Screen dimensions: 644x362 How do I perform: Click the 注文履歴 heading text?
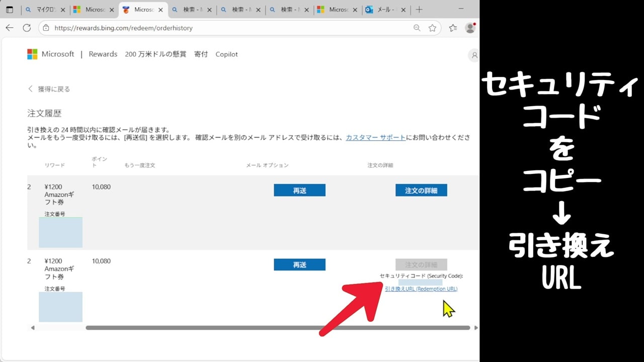[44, 114]
